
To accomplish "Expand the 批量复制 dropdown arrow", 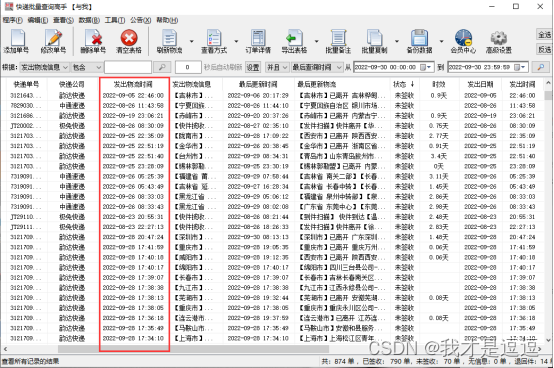I will (x=397, y=41).
